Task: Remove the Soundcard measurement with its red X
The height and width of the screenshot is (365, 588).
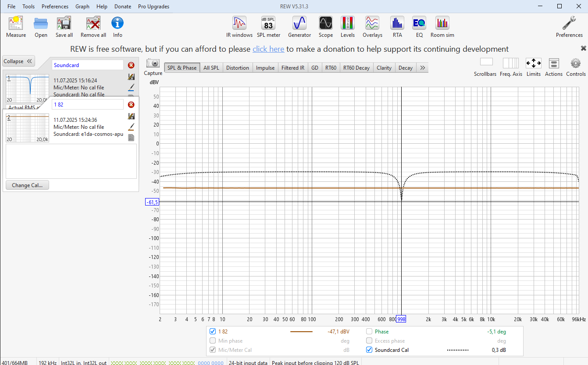Action: [131, 65]
